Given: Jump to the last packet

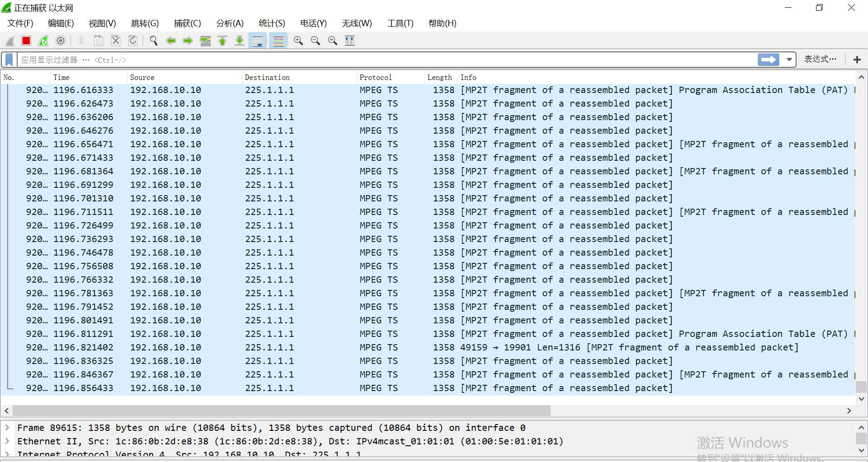Looking at the screenshot, I should tap(240, 41).
